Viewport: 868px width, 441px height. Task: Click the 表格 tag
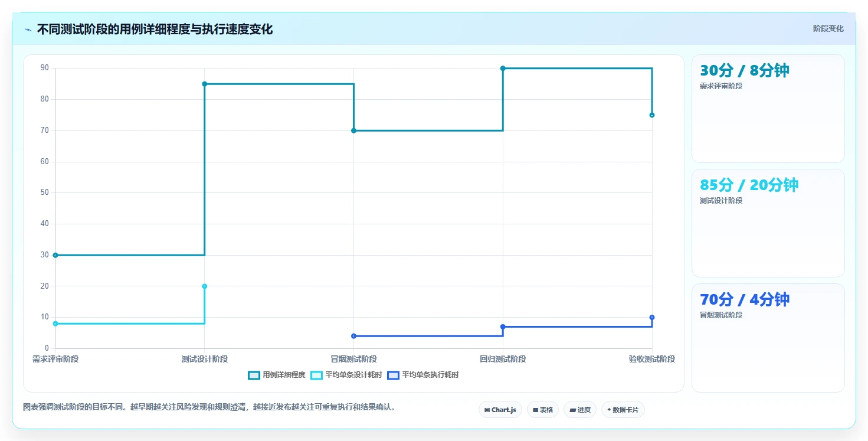coord(542,410)
